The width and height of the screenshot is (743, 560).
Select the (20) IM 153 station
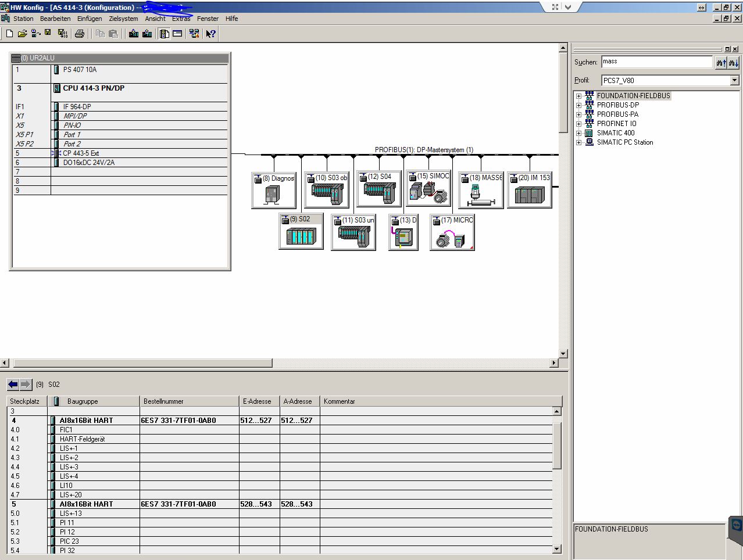[x=530, y=190]
